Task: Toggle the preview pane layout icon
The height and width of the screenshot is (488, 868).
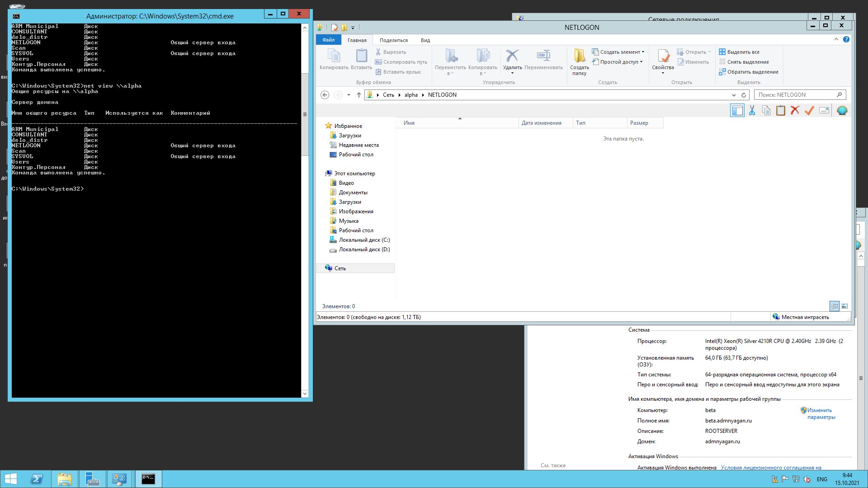Action: tap(737, 110)
